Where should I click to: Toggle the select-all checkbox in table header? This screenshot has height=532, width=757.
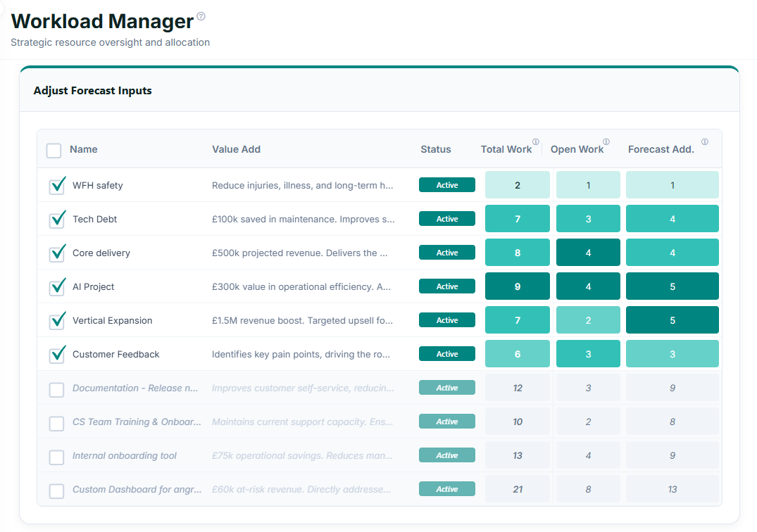tap(54, 151)
